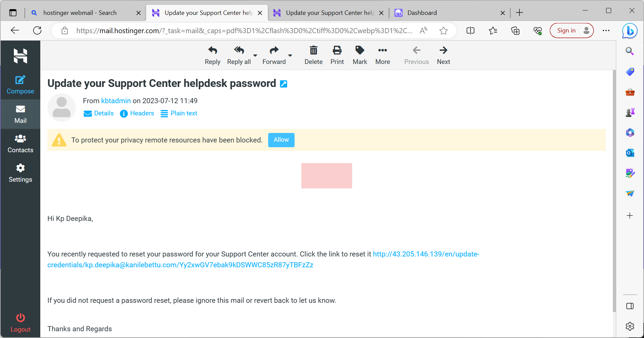Click the sender avatar placeholder

pos(62,108)
